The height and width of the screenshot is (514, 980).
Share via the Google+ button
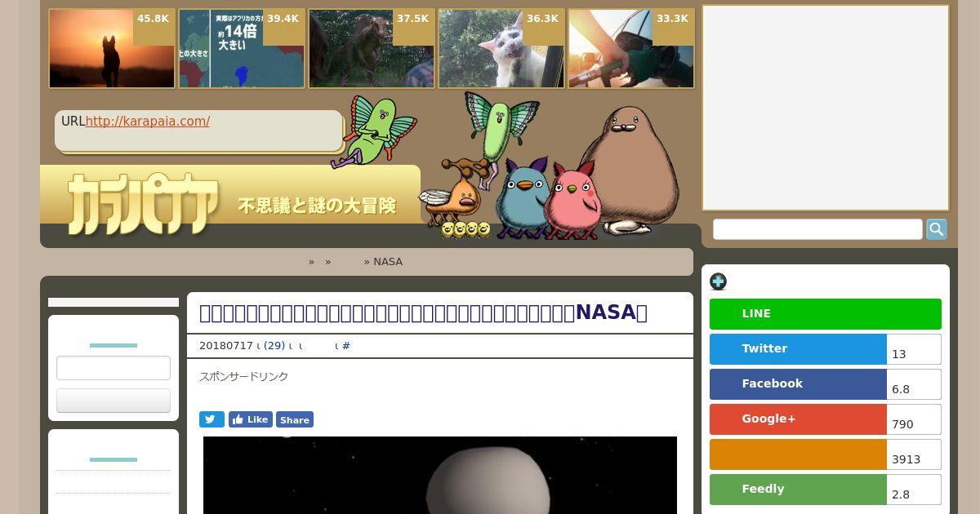click(798, 419)
